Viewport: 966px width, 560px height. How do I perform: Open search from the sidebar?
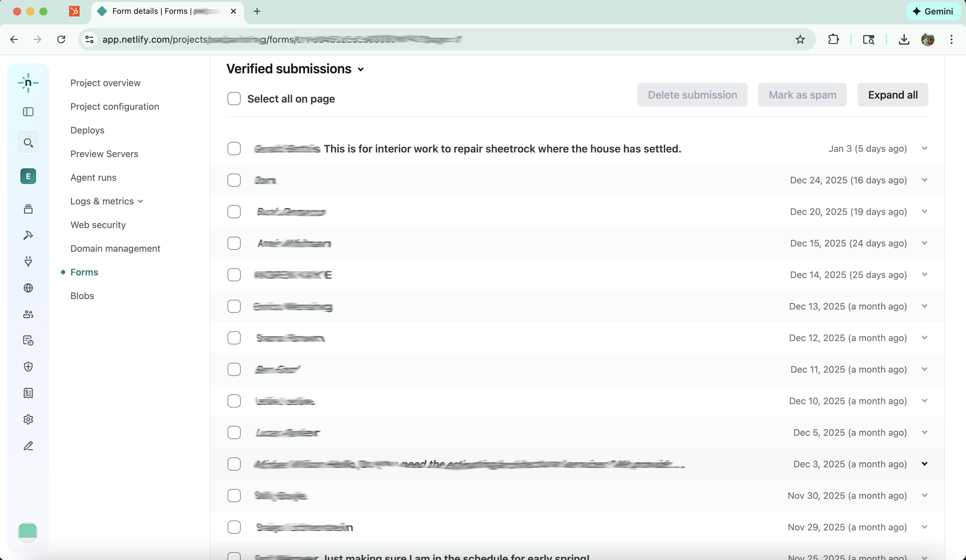(x=28, y=142)
